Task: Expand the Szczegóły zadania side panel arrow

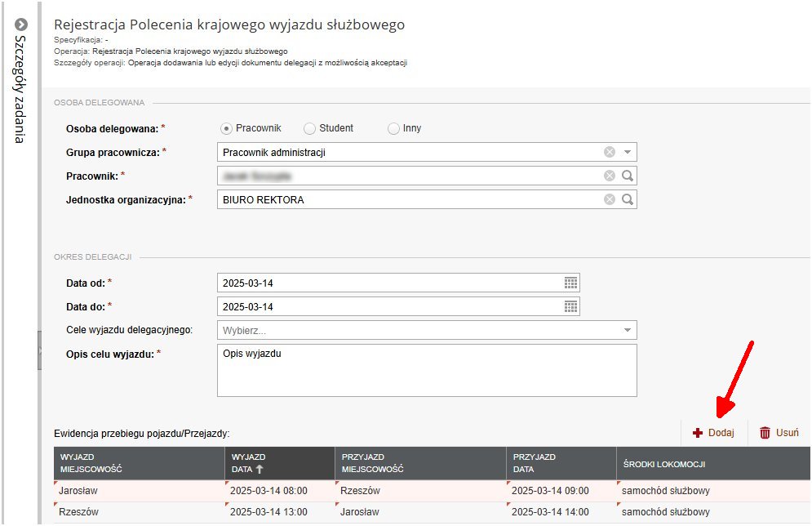Action: coord(20,25)
